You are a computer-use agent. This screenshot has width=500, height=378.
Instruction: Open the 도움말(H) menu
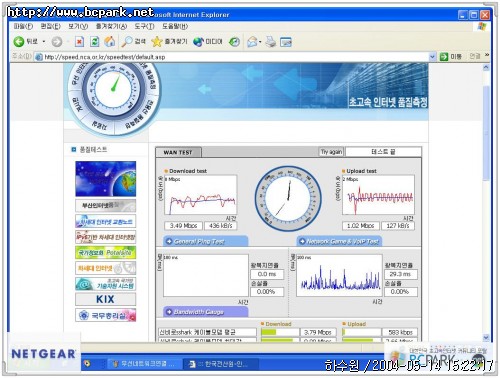coord(175,26)
